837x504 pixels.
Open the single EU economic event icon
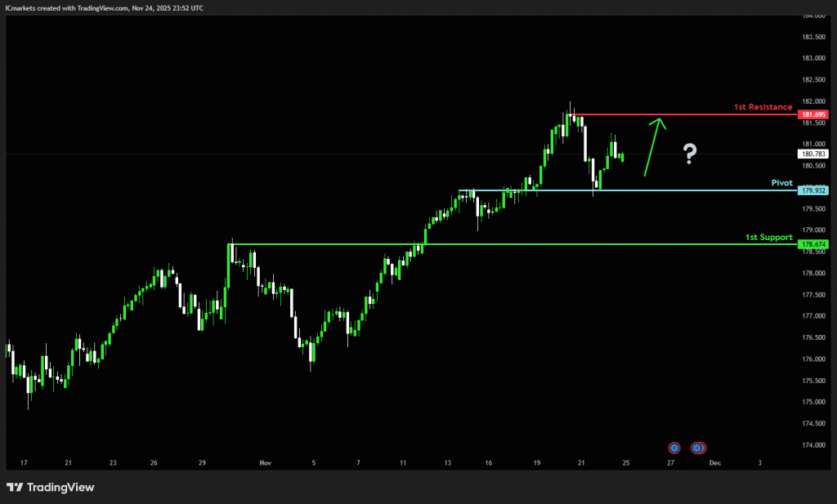(x=674, y=448)
